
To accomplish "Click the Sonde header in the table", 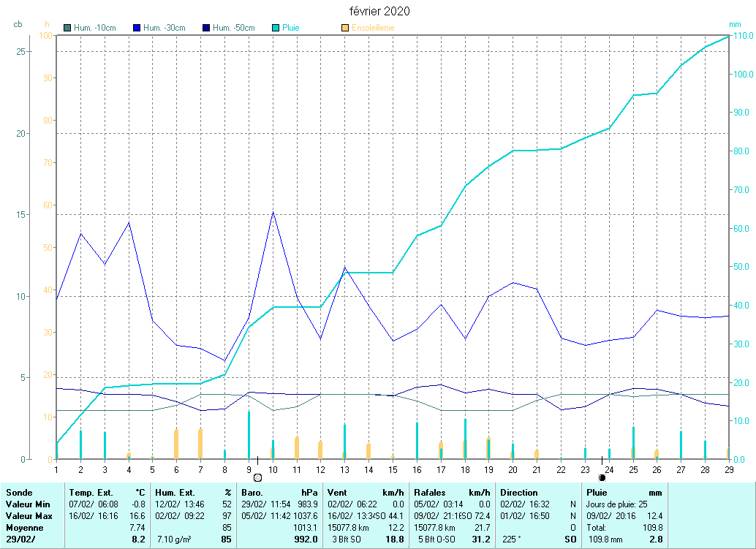I will pyautogui.click(x=18, y=493).
